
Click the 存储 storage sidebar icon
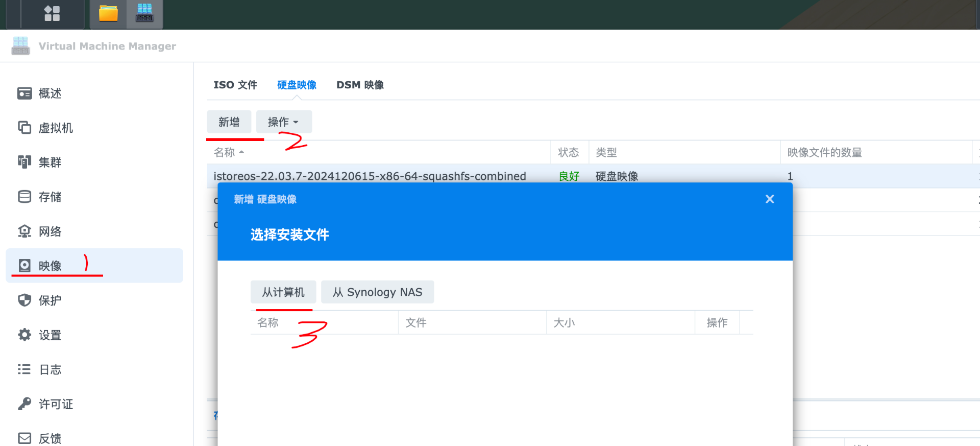(x=24, y=197)
